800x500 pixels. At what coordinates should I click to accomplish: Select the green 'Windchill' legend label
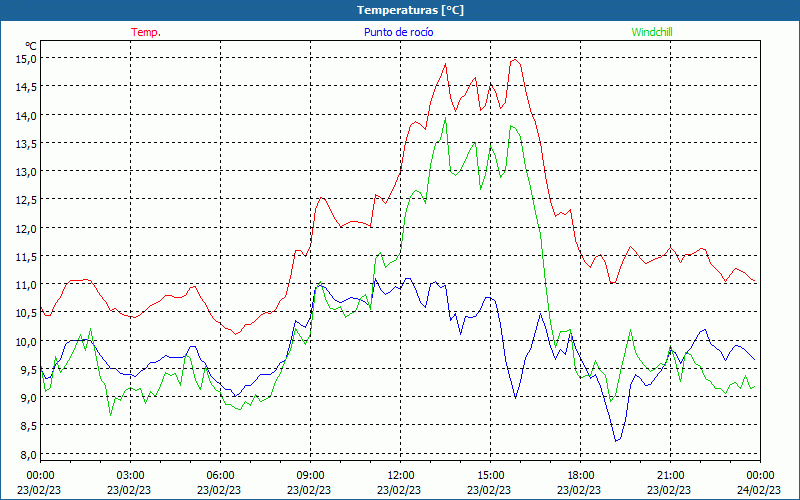[652, 32]
